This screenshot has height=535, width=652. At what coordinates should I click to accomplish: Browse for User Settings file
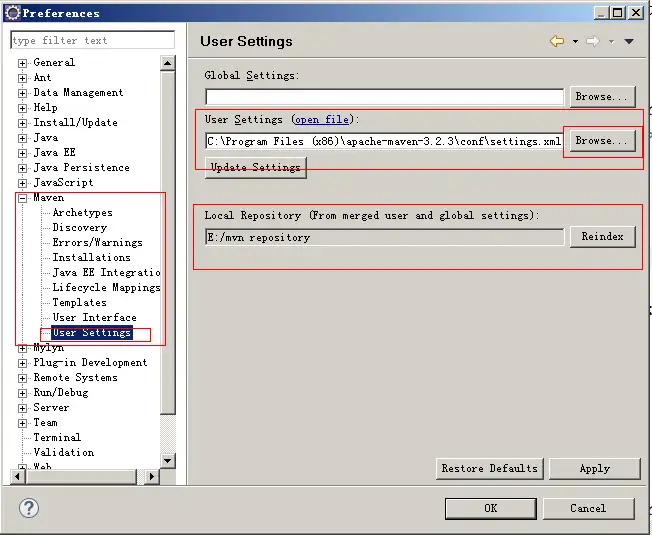(603, 141)
